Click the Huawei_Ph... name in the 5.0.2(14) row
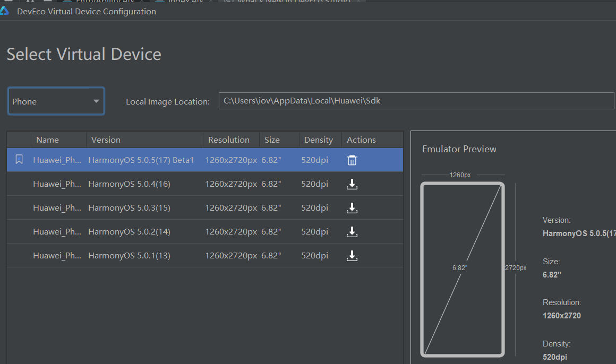This screenshot has height=364, width=616. 57,232
